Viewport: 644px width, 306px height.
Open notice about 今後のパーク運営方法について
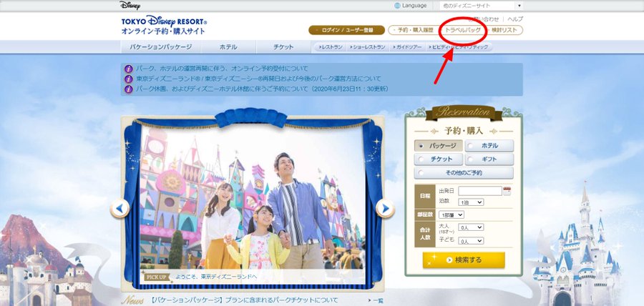259,79
